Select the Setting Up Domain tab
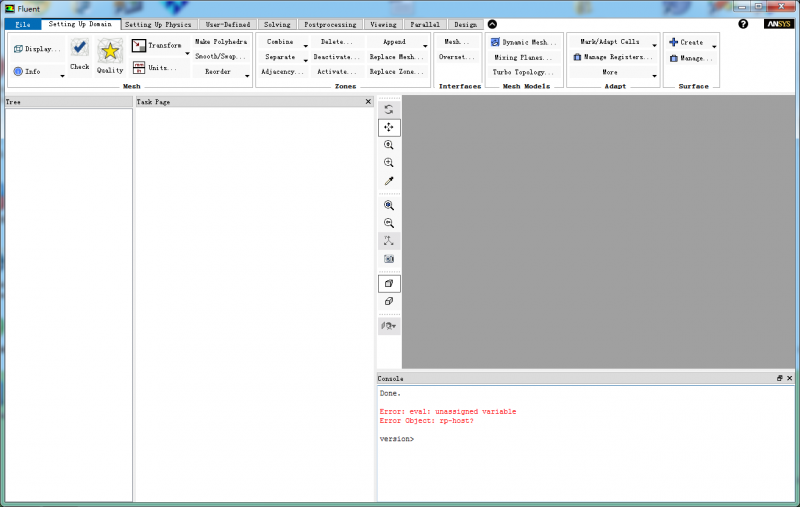The image size is (800, 507). click(80, 24)
